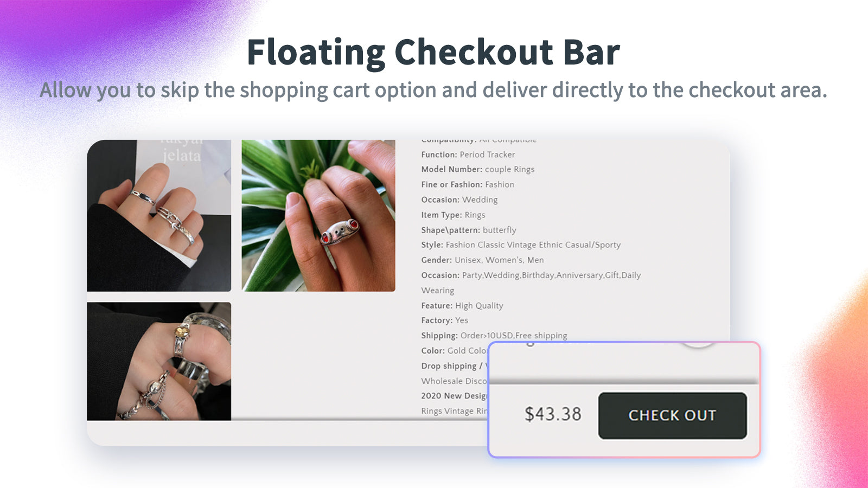This screenshot has width=868, height=488.
Task: Select the $43.38 price in the floating bar
Action: (552, 414)
